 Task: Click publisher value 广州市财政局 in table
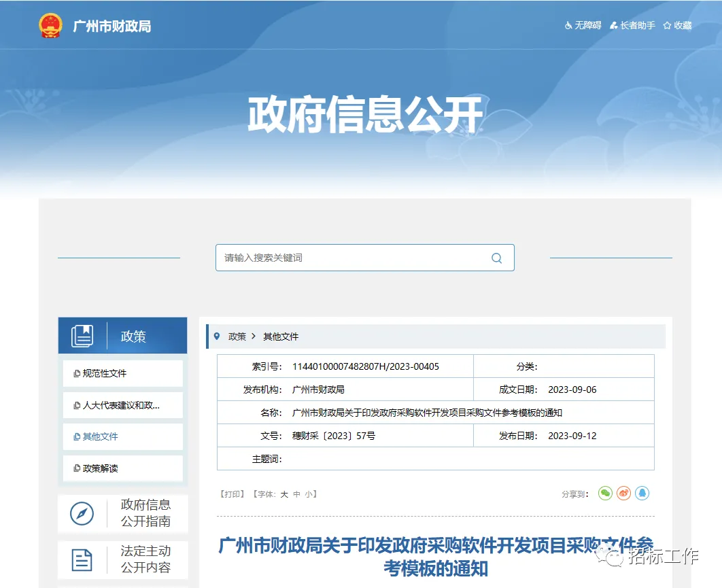click(x=318, y=390)
